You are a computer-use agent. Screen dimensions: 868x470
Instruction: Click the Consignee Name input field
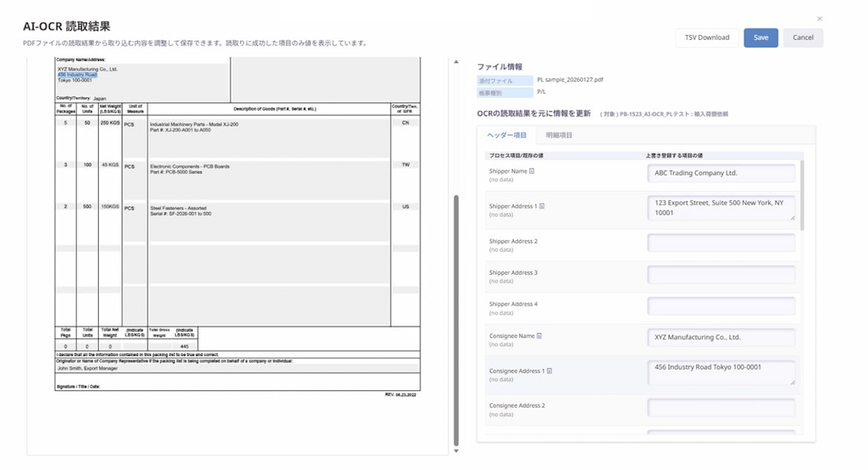[721, 337]
